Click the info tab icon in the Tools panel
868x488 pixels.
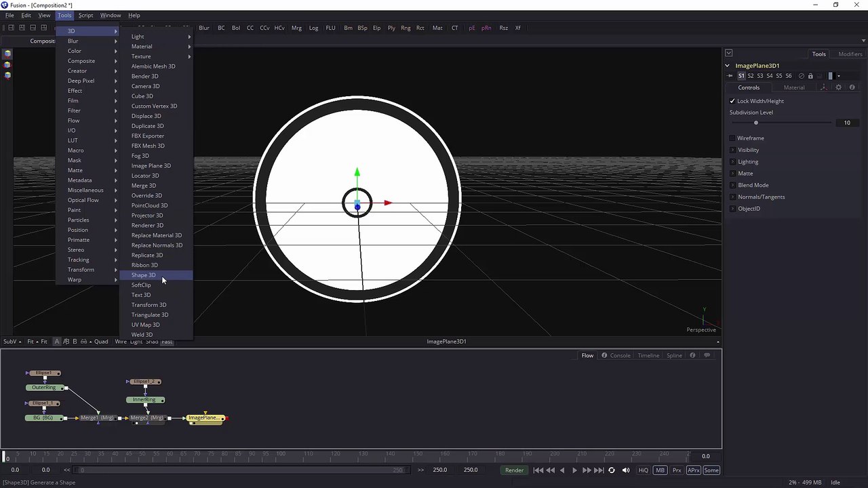852,87
